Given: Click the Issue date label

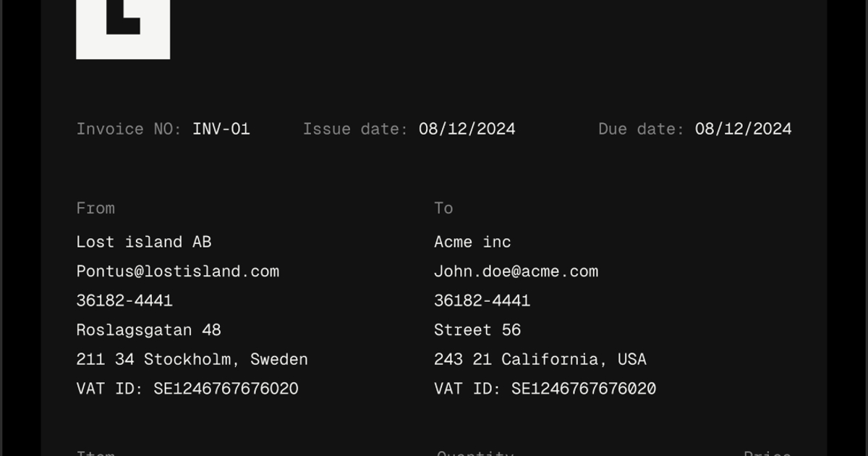Looking at the screenshot, I should [x=356, y=129].
